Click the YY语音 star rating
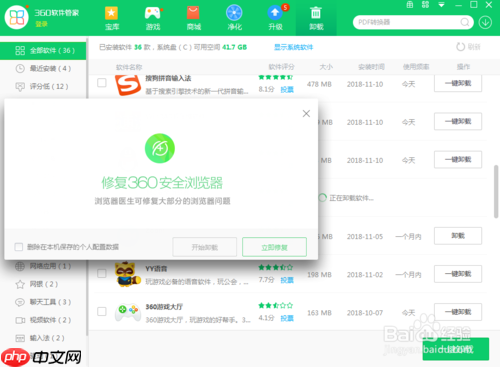Image resolution: width=500 pixels, height=367 pixels. [276, 267]
